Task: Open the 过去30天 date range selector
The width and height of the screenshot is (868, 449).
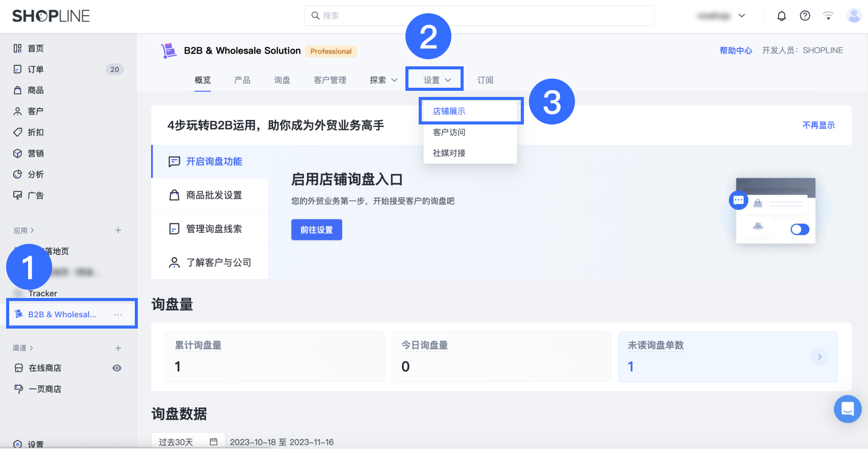Action: tap(188, 442)
